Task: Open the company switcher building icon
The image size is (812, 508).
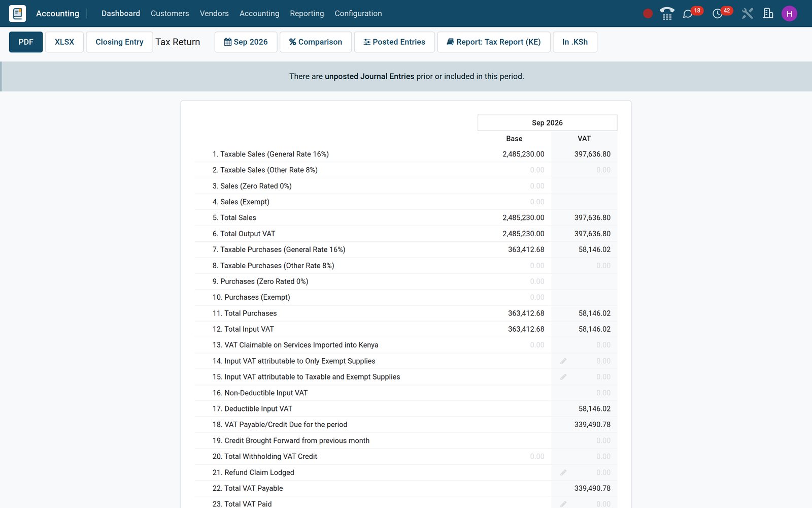Action: (768, 14)
